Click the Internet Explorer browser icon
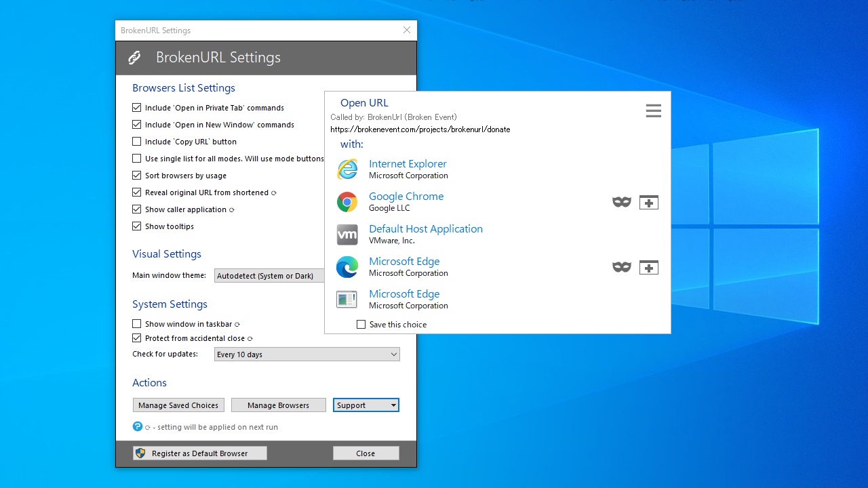This screenshot has width=868, height=488. click(347, 169)
